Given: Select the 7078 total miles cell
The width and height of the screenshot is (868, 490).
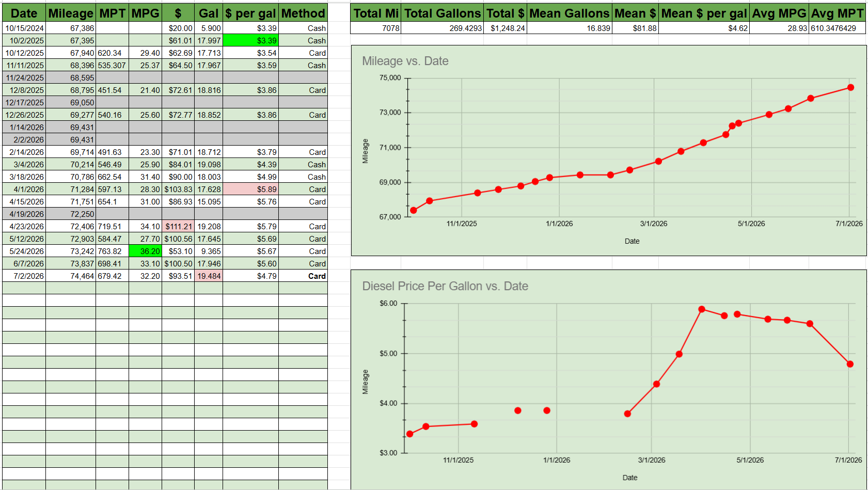Looking at the screenshot, I should point(376,28).
